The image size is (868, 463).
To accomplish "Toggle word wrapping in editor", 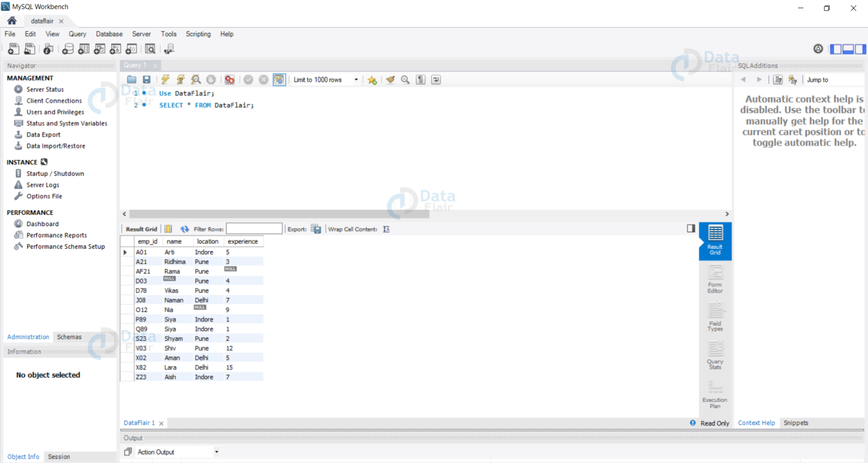I will pos(436,80).
